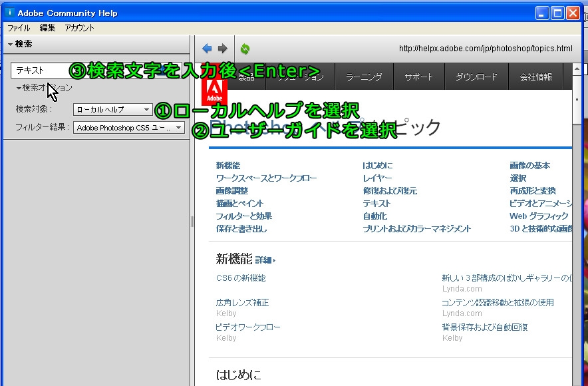Open the 描画とペイント topic link
This screenshot has height=386, width=588.
point(239,204)
